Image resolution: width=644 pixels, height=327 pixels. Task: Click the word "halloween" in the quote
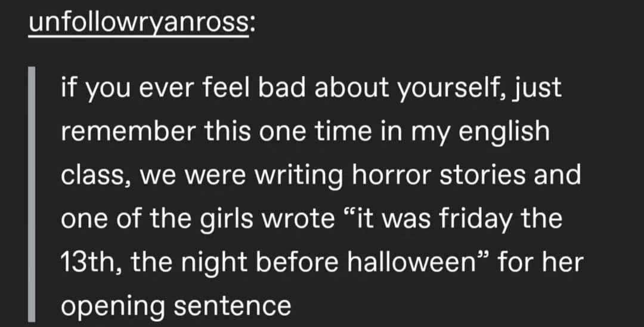410,263
